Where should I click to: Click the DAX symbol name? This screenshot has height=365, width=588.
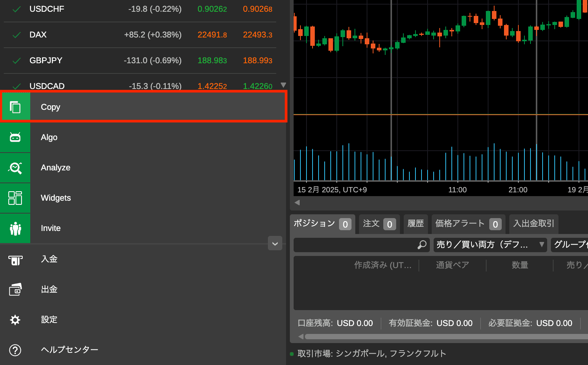point(38,35)
